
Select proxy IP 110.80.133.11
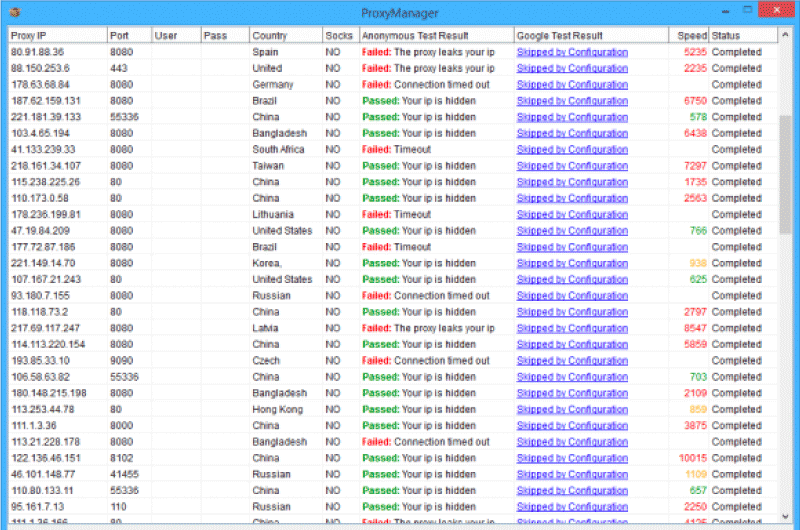coord(42,491)
